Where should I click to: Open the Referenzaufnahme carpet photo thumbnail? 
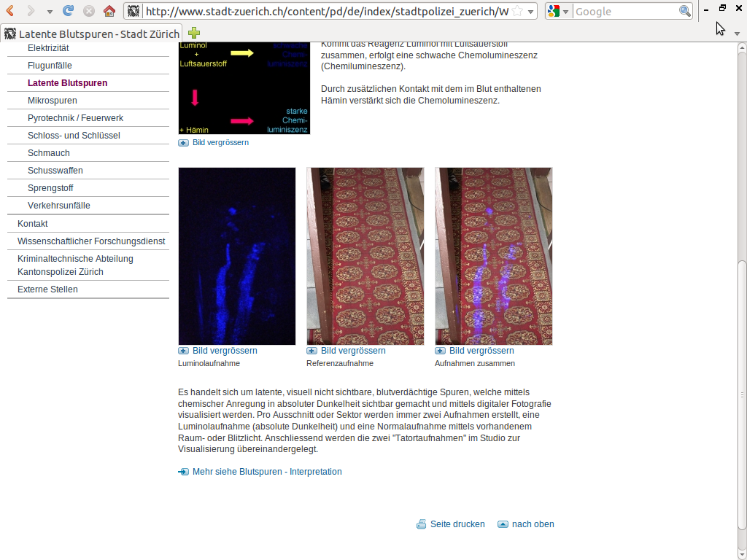point(365,256)
